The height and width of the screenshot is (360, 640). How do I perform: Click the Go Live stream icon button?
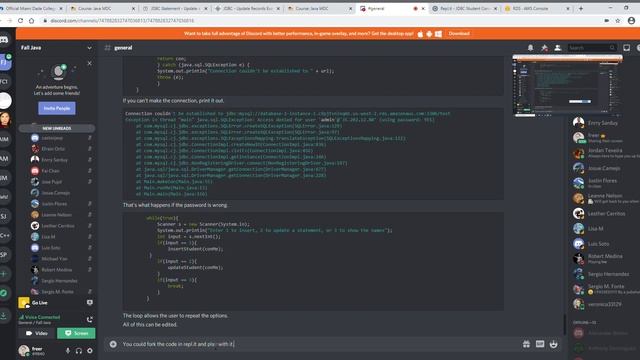coord(90,302)
